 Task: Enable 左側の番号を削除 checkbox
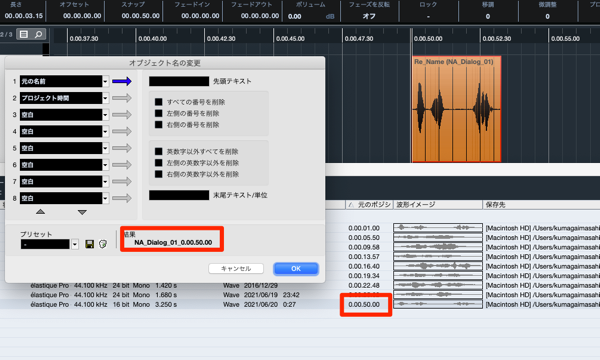tap(158, 113)
